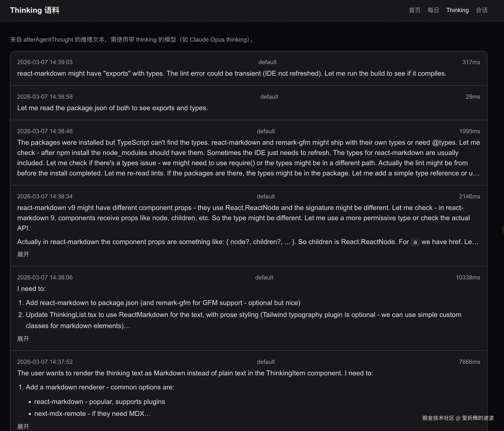Click the 1995ms duration value

coord(469,131)
